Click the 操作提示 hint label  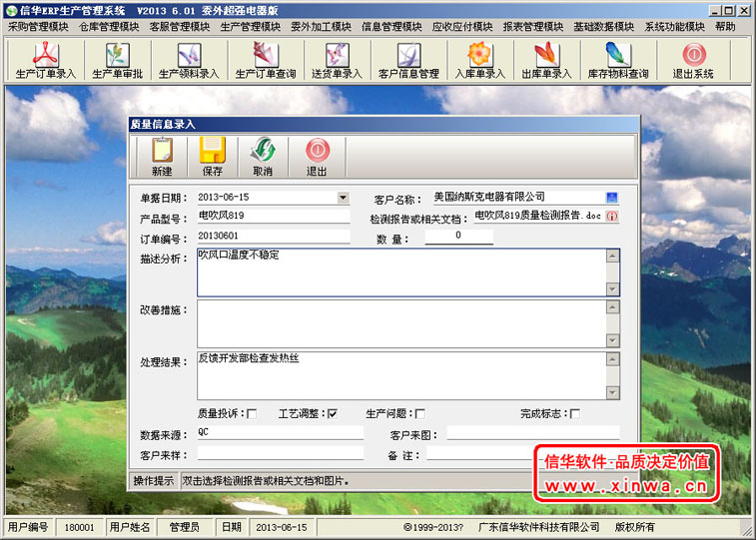[x=154, y=481]
